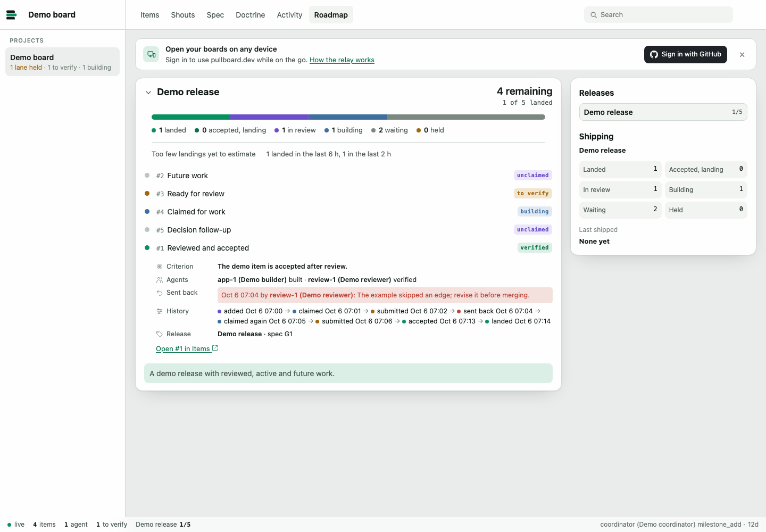This screenshot has height=532, width=766.
Task: Click the green live status dot
Action: tap(10, 525)
